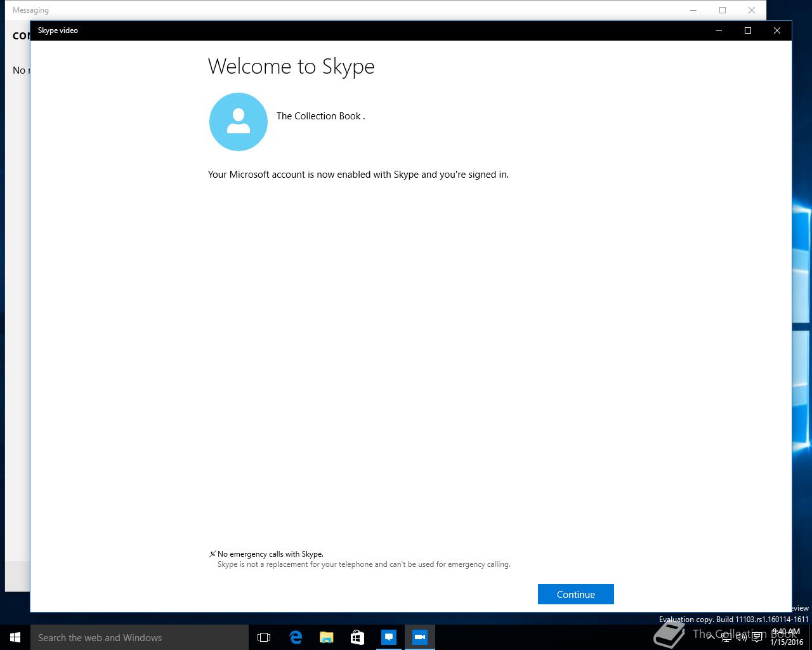
Task: Close the Skype video window
Action: coord(777,30)
